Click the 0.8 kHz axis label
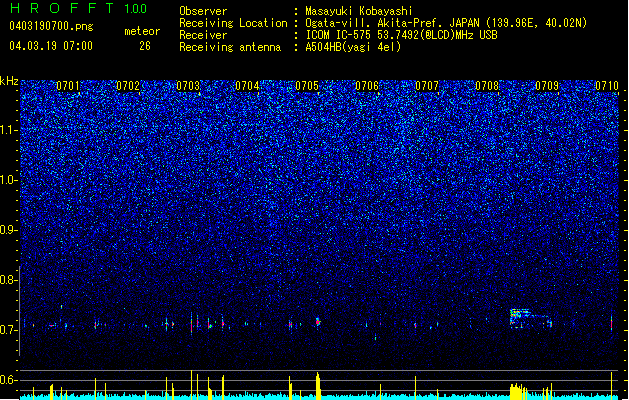Viewport: 629px width, 400px height. click(9, 280)
